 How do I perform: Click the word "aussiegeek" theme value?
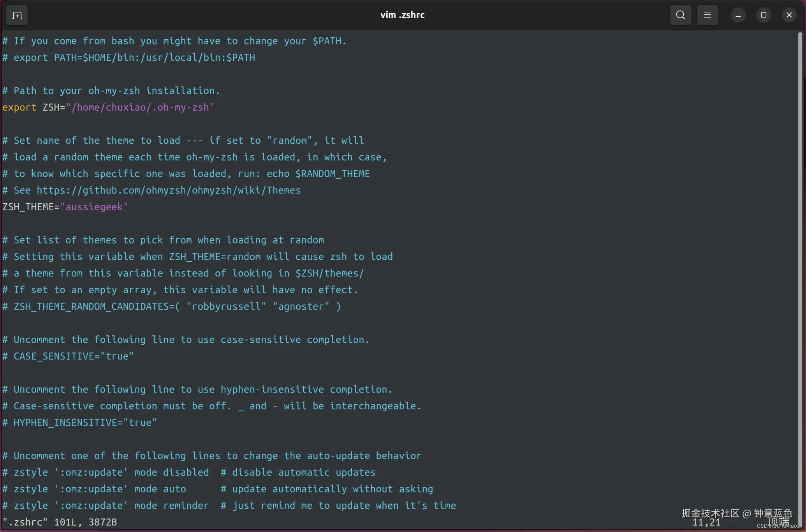[x=94, y=207]
